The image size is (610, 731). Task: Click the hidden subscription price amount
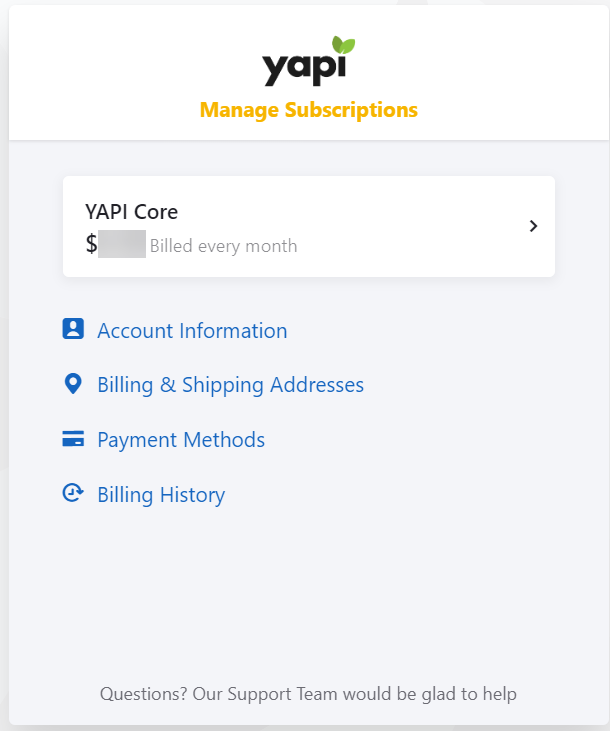122,245
